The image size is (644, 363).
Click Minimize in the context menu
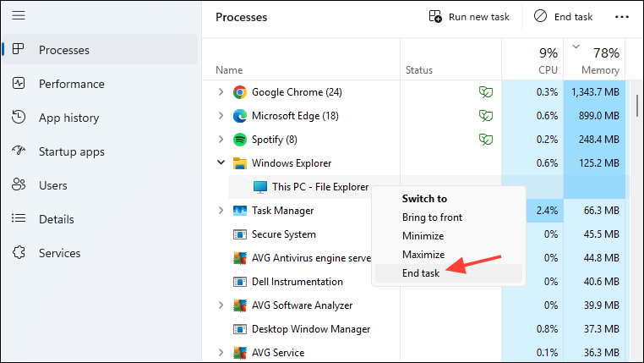tap(423, 236)
